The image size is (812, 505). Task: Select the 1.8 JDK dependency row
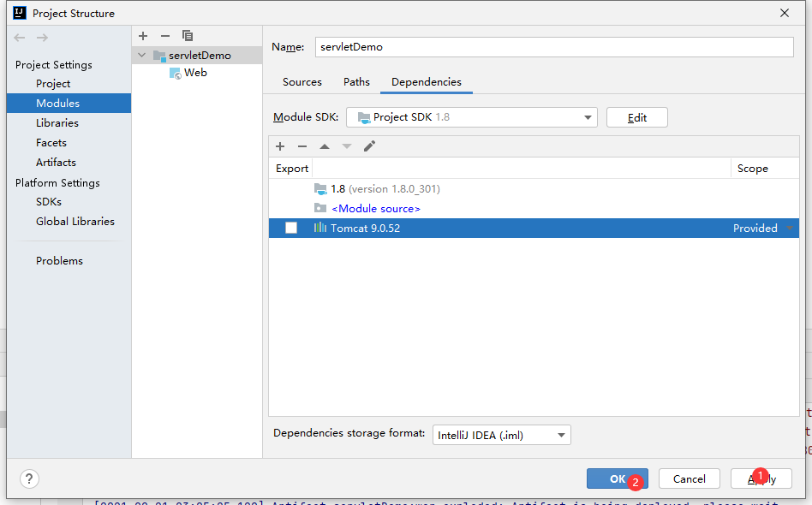534,189
